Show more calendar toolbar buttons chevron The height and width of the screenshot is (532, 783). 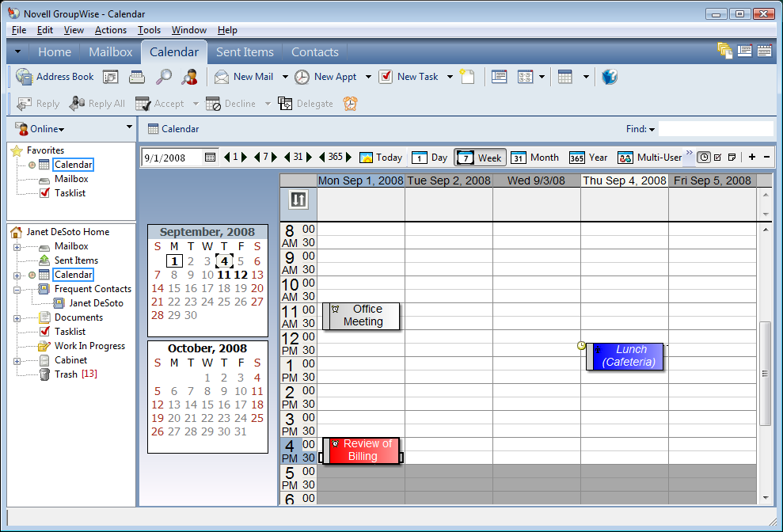coord(689,152)
